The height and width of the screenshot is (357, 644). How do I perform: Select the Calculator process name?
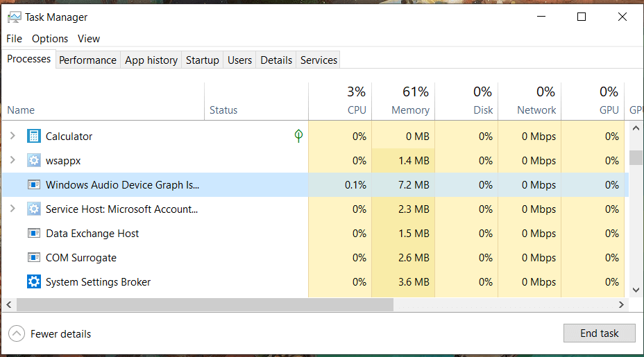69,137
